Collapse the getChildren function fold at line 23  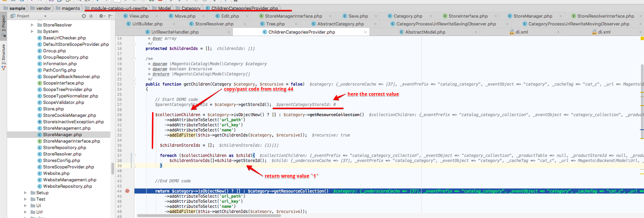coord(134,84)
